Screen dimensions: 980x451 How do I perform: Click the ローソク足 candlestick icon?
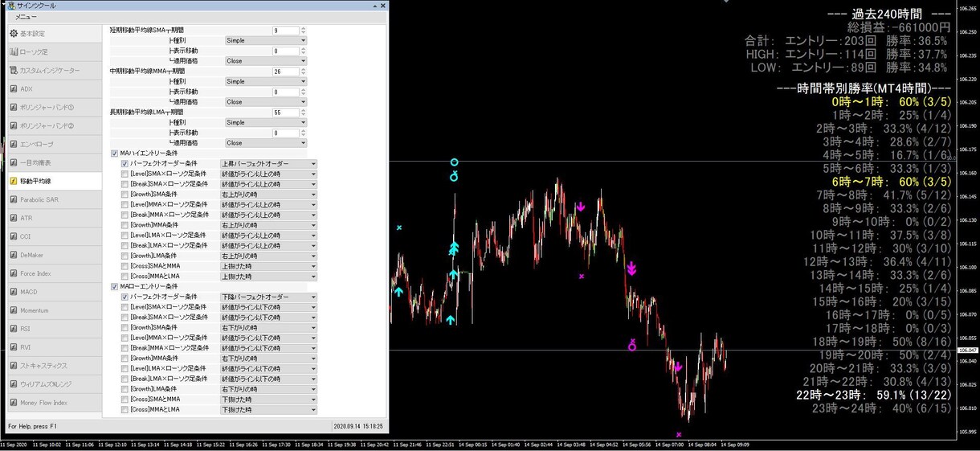14,52
